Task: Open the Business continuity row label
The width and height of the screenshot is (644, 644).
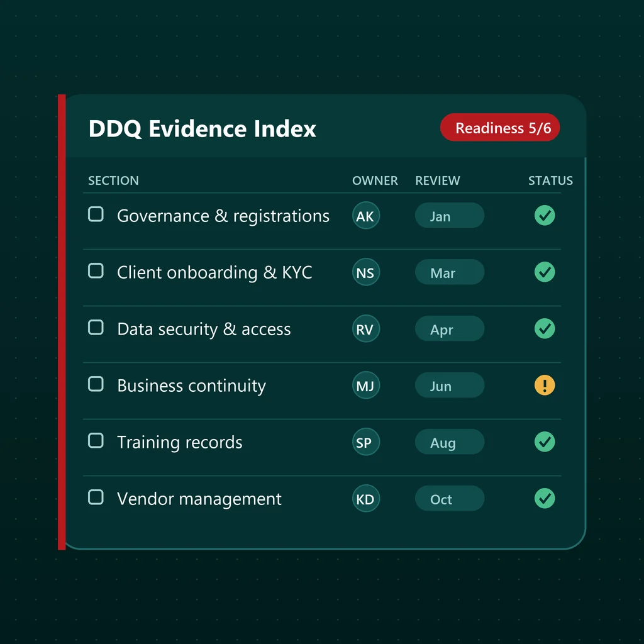Action: [x=191, y=386]
